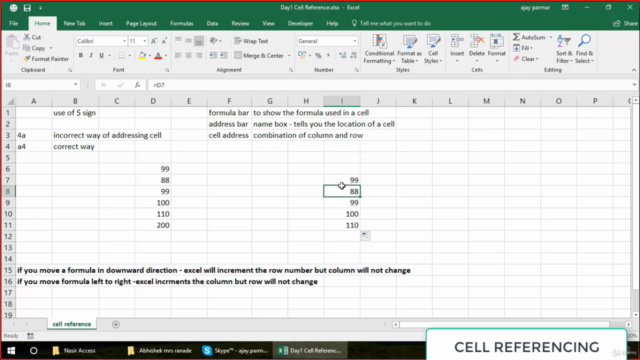This screenshot has width=640, height=360.
Task: Apply Comma Style format
Action: coord(328,56)
